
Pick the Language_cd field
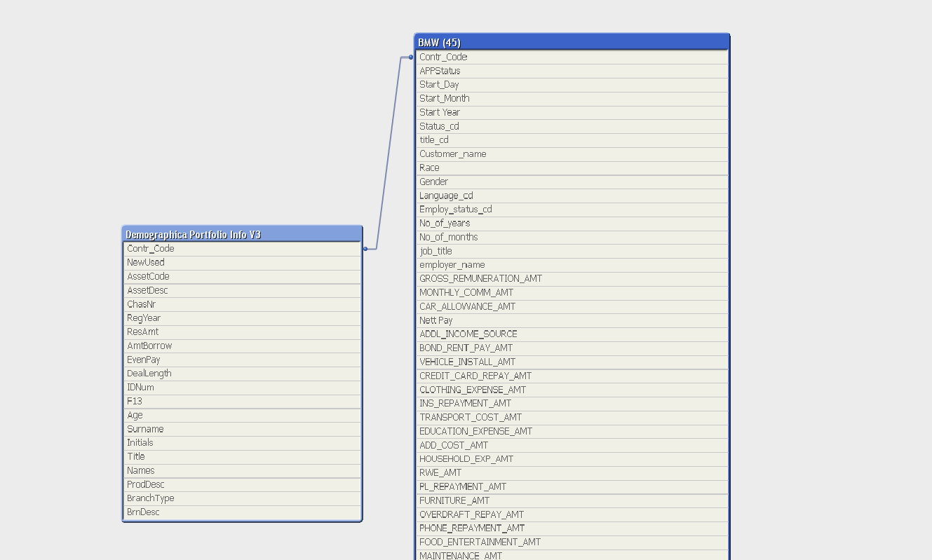click(572, 196)
